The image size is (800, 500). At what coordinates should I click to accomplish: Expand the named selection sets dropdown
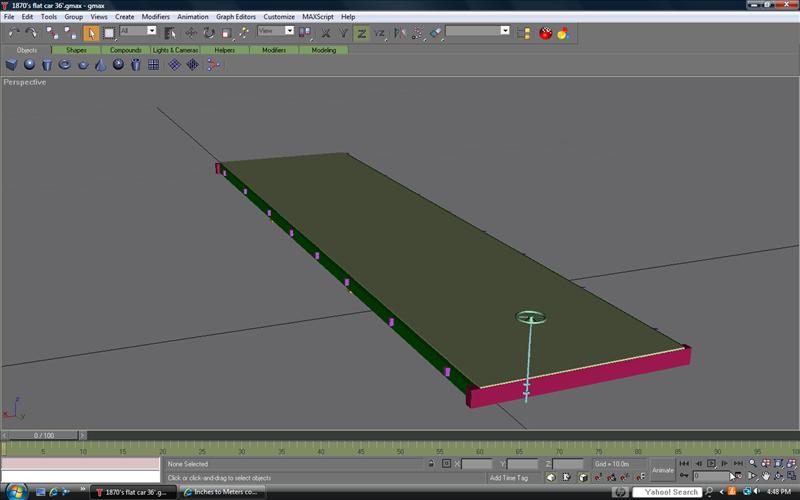tap(505, 31)
